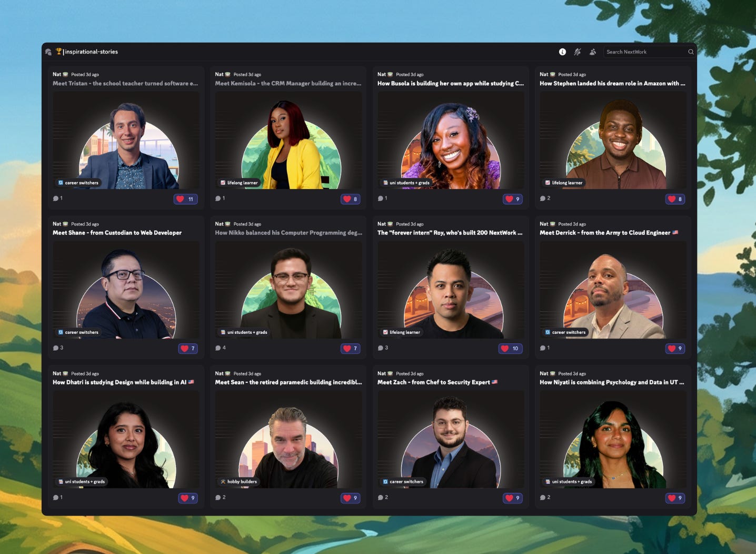Open post about Niyati combining Psychology and Data
The width and height of the screenshot is (756, 554).
click(x=612, y=382)
